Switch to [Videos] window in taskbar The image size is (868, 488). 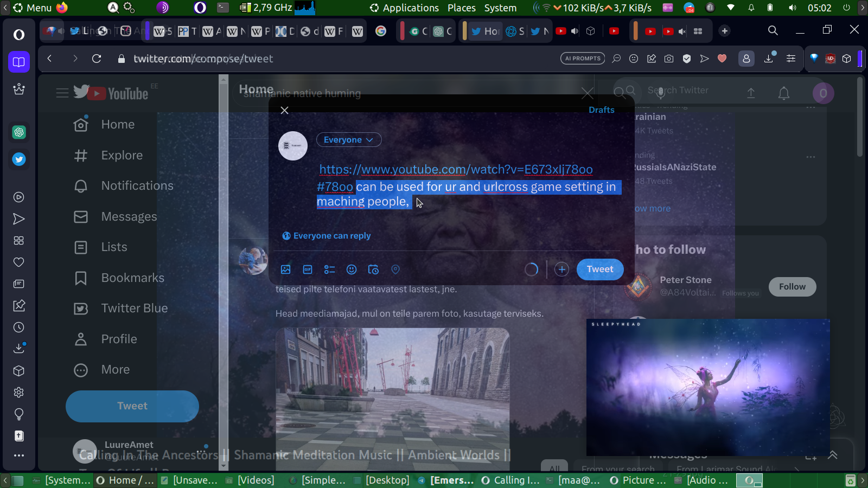coord(250,480)
